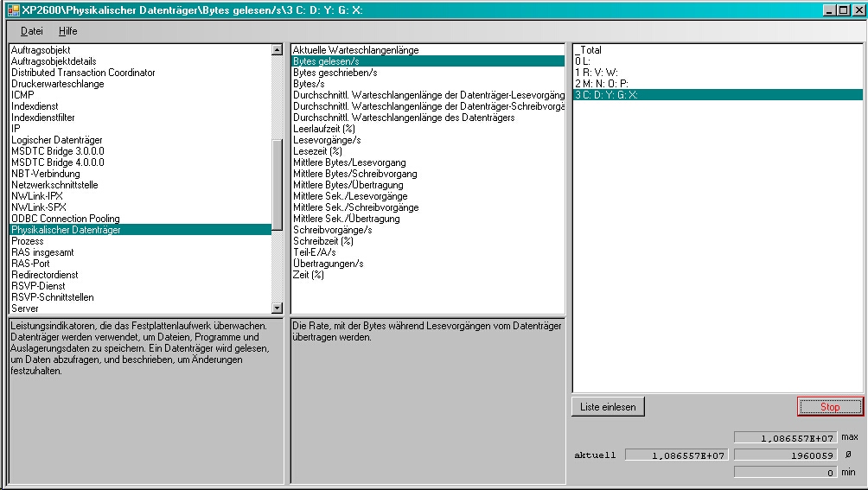The width and height of the screenshot is (868, 490).
Task: Select Logischer Datenträger in category list
Action: (57, 140)
